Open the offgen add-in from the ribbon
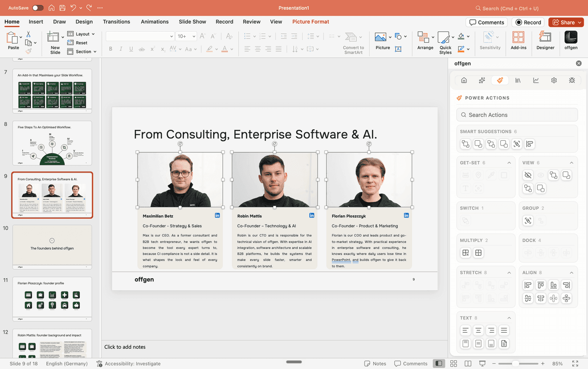 pyautogui.click(x=571, y=40)
